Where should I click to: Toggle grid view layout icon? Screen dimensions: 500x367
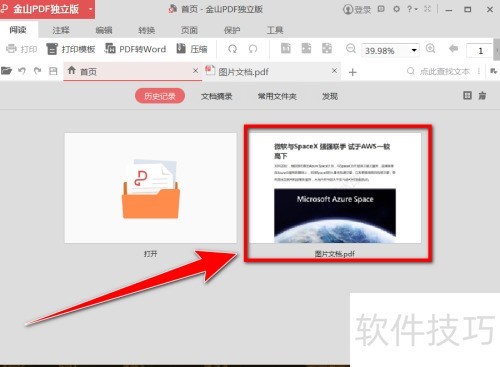(x=467, y=96)
